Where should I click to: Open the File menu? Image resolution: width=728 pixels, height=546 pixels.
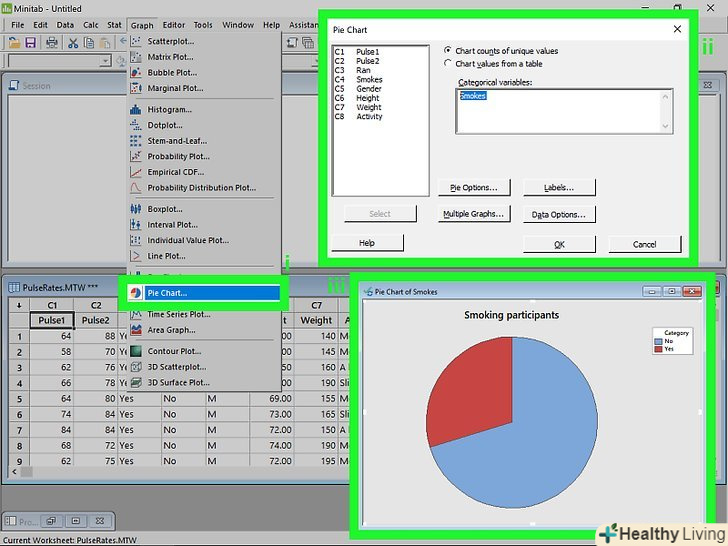coord(18,25)
